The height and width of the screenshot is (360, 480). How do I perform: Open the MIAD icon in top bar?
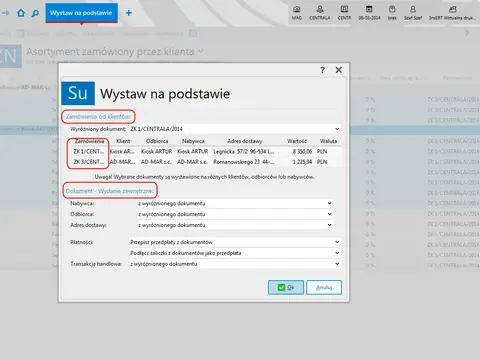click(x=297, y=13)
